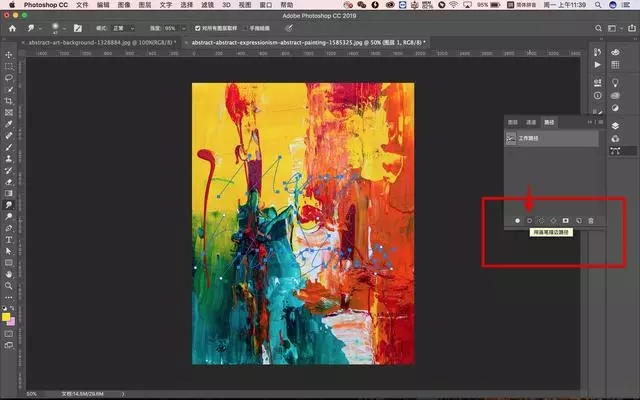Switch to the 通道 panel tab
This screenshot has width=640, height=400.
pos(531,120)
